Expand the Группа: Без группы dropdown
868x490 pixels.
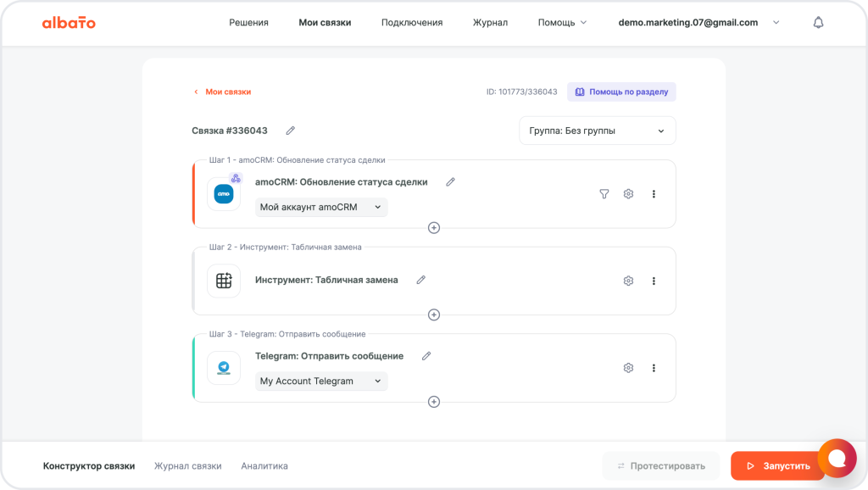(597, 131)
